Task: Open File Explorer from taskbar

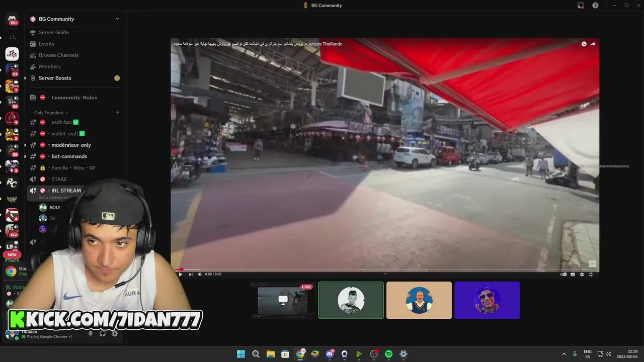Action: (271, 354)
